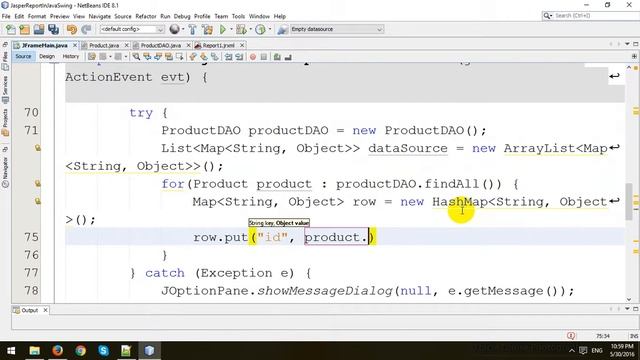This screenshot has width=640, height=360.
Task: Click the editor vertical scrollbar thumb
Action: [629, 202]
